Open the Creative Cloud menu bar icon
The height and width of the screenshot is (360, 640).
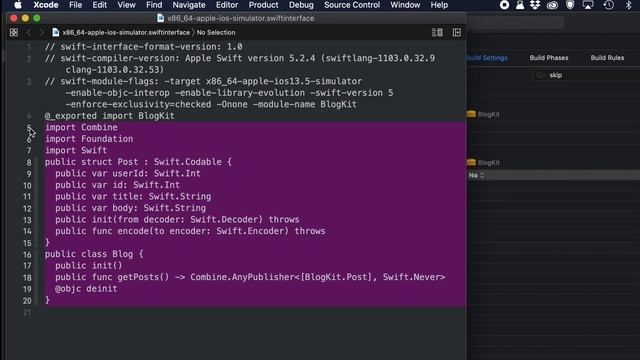552,5
